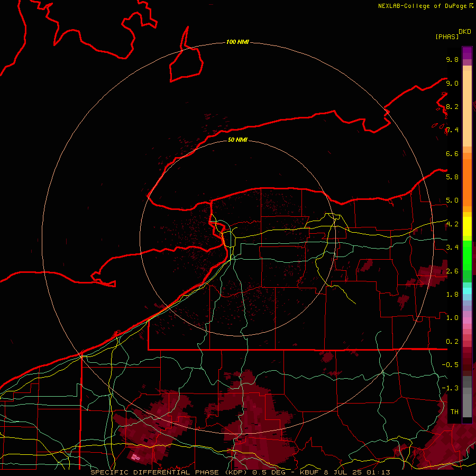Click the 5.0 scale value
This screenshot has width=476, height=476.
pos(452,200)
